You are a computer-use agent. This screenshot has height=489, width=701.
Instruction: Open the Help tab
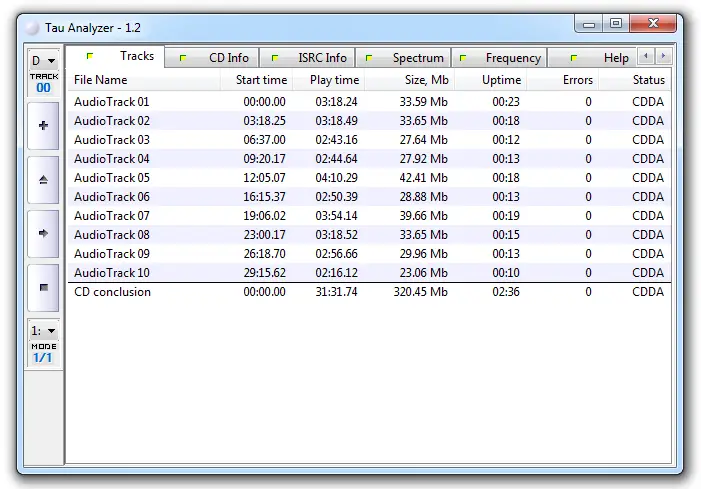[x=592, y=58]
